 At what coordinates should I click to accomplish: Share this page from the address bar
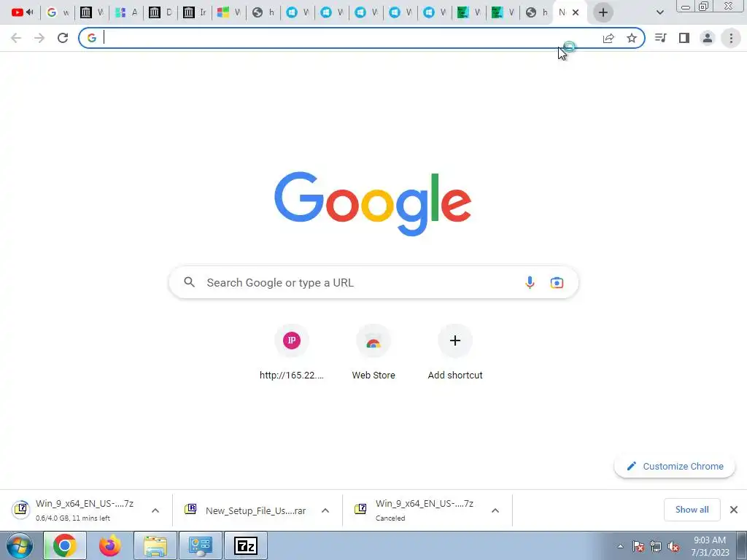pos(608,38)
